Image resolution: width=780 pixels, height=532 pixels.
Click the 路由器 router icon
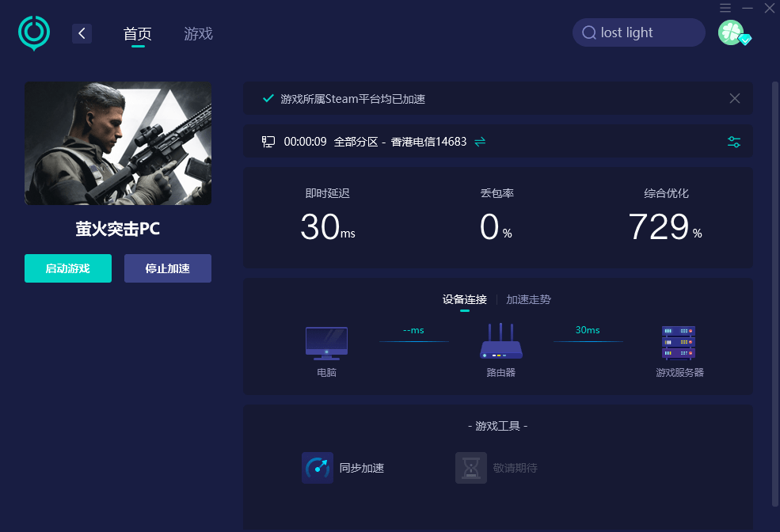point(501,341)
